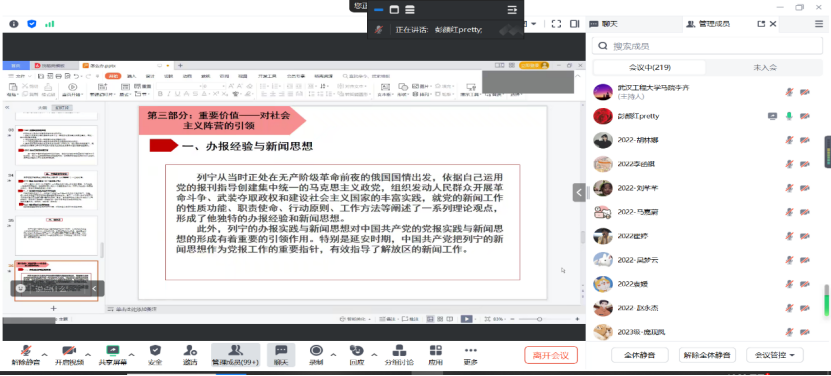This screenshot has width=831, height=376.
Task: Click the 更多 three-dots icon
Action: click(470, 351)
